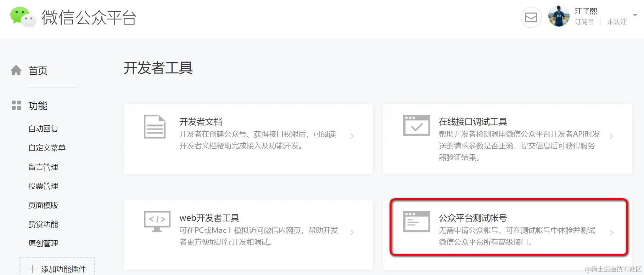Click the WeChat logo icon

click(x=23, y=17)
